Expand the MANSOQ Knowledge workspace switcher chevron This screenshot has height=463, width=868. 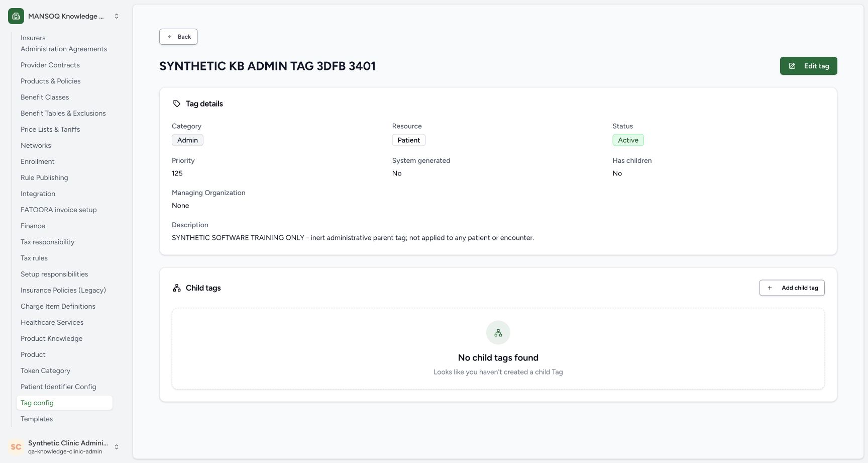coord(117,16)
